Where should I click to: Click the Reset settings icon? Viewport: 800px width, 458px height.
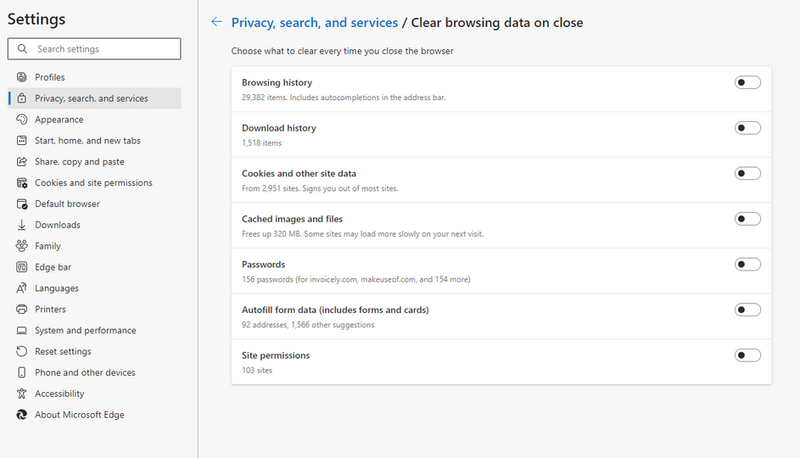22,351
